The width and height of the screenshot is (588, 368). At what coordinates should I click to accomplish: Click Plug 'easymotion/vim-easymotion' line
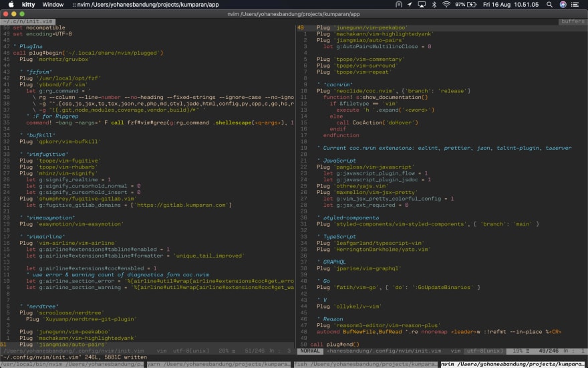coord(71,223)
